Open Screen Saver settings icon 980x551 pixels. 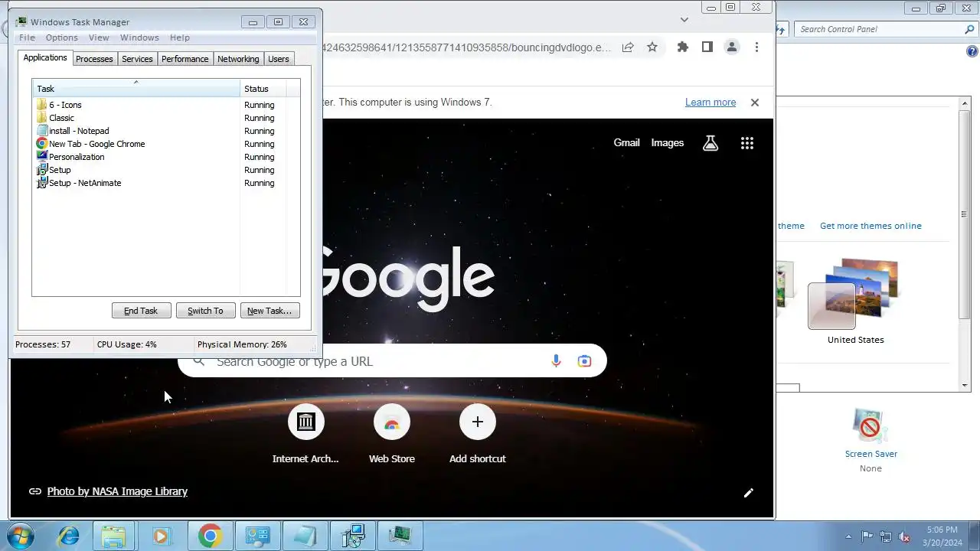871,425
